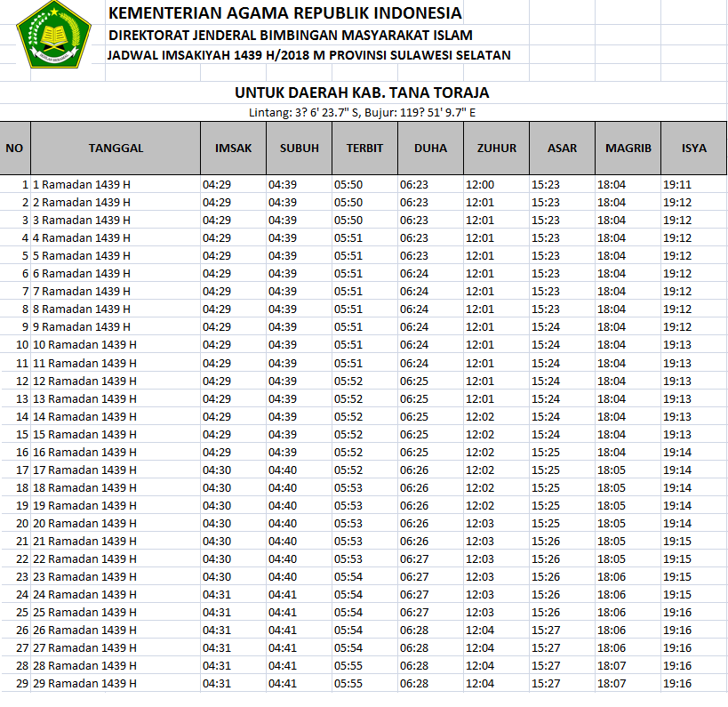The height and width of the screenshot is (707, 728).
Task: Click the 3 Ramadan 1439 H date cell
Action: coord(116,221)
